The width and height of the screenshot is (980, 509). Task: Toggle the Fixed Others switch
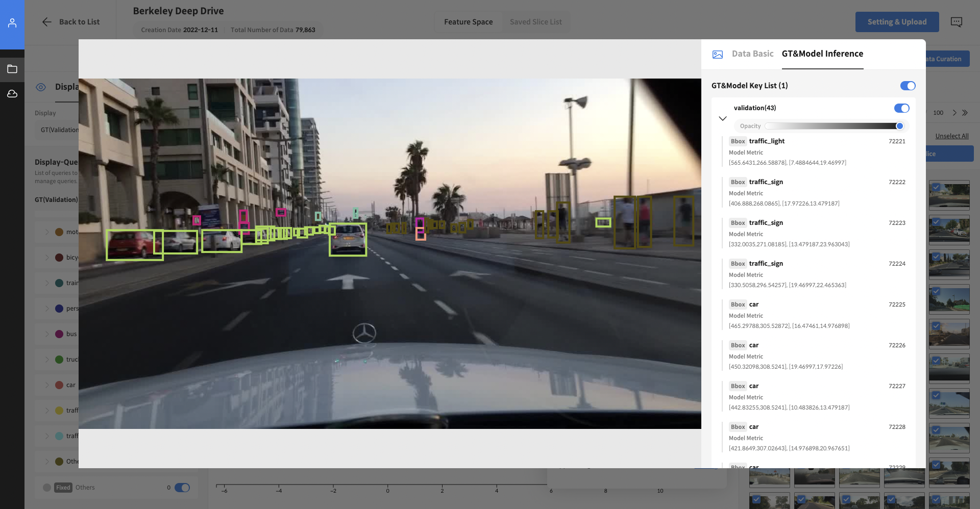(x=182, y=488)
